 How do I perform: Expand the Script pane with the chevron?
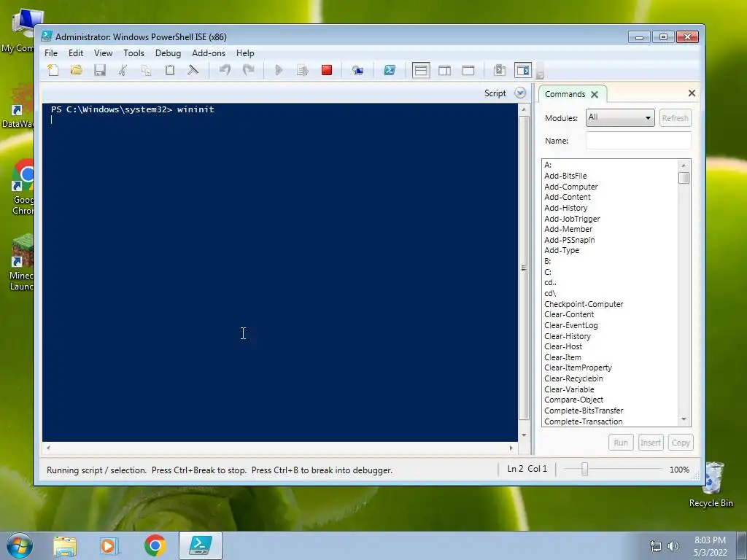[520, 93]
